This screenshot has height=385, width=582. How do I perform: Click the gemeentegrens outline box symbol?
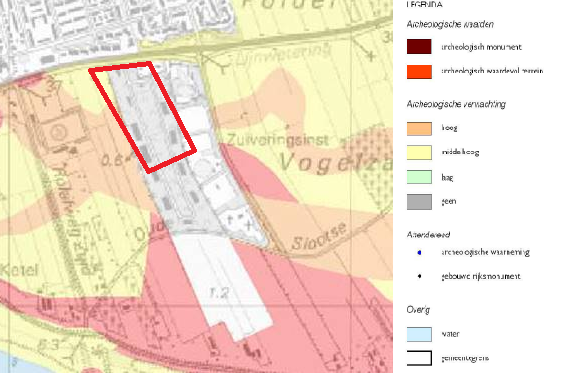[x=419, y=358]
